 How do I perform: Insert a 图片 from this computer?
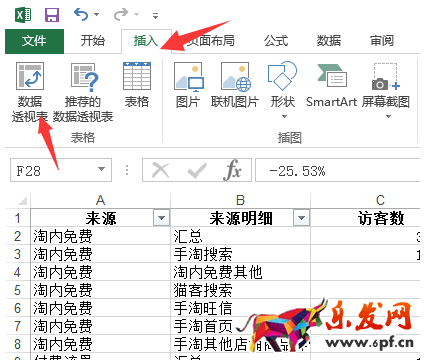(x=188, y=85)
